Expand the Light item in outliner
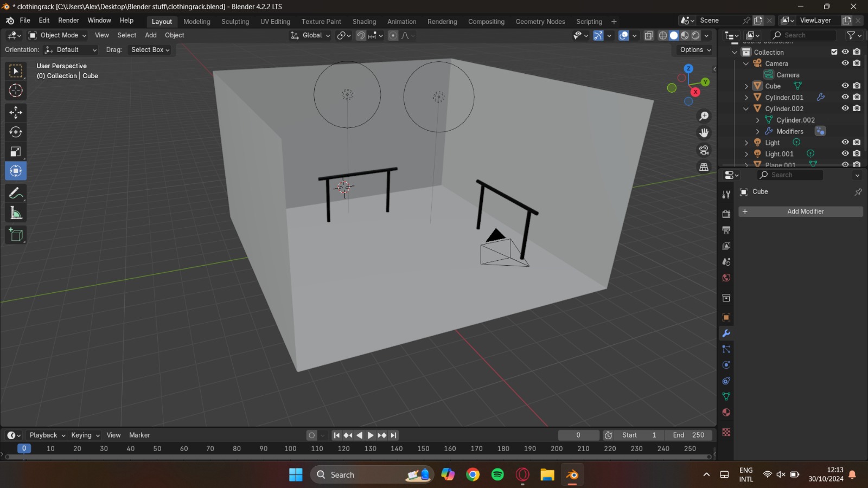 [x=746, y=143]
